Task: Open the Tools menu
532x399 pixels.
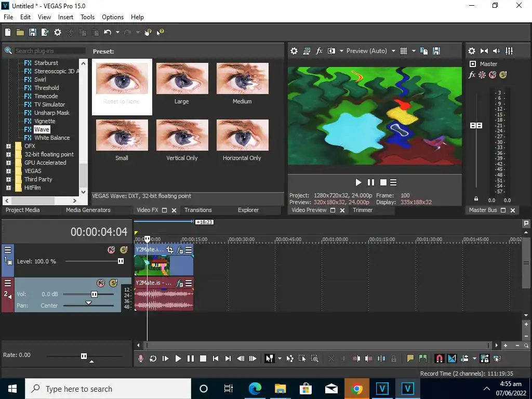Action: click(x=87, y=17)
